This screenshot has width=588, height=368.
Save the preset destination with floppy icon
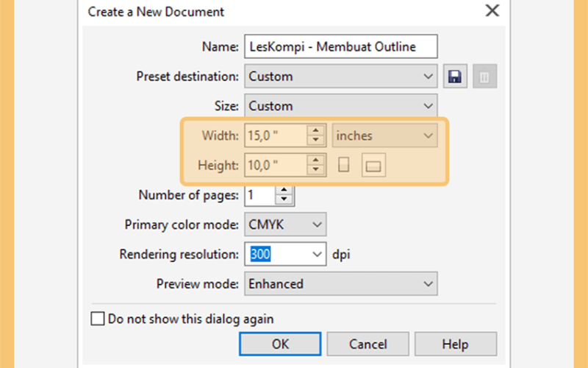click(455, 77)
